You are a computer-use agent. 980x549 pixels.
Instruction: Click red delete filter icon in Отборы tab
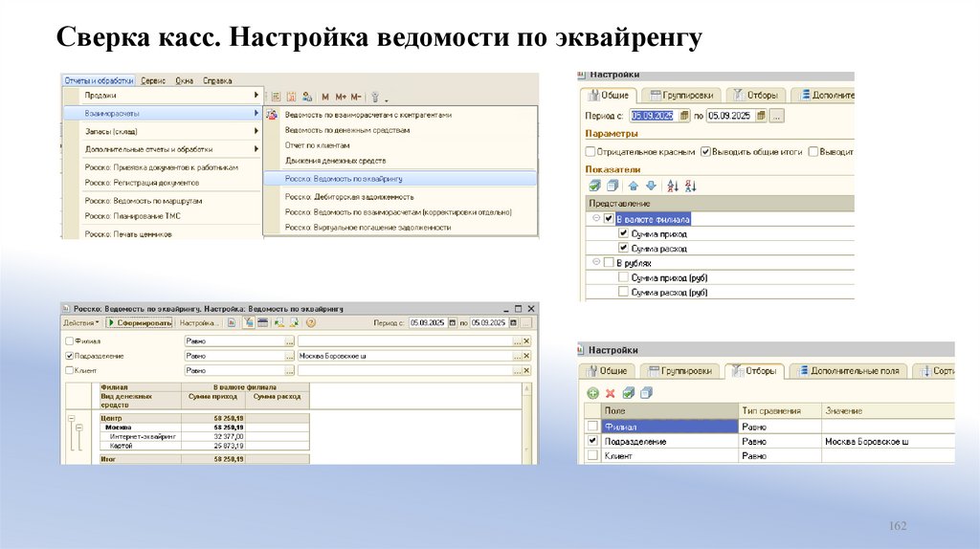610,393
